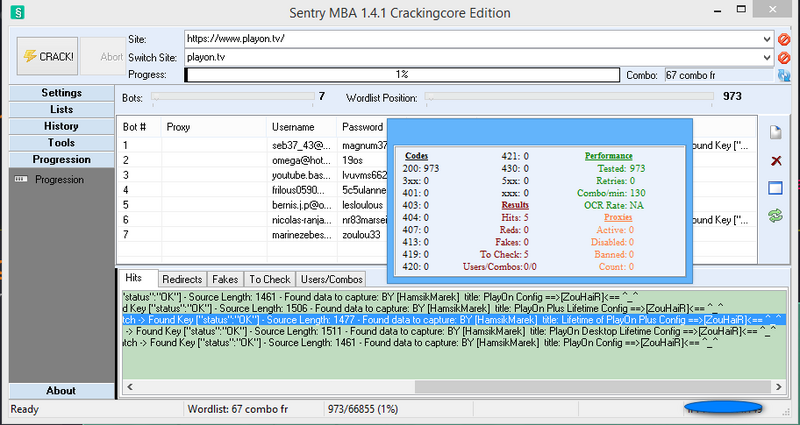Click the Proxies heading in stats panel
Image resolution: width=800 pixels, height=425 pixels.
[x=618, y=217]
